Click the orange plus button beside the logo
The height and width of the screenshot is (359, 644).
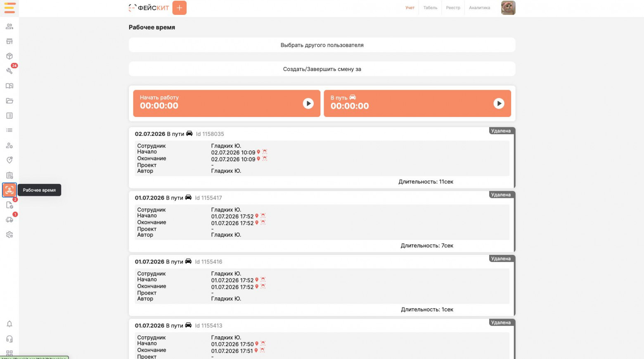[180, 8]
